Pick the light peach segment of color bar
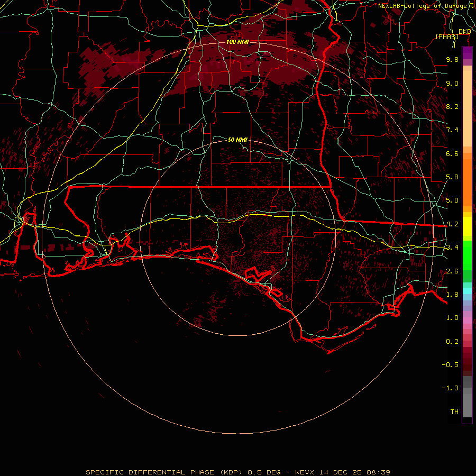This screenshot has height=476, width=476. 467,109
